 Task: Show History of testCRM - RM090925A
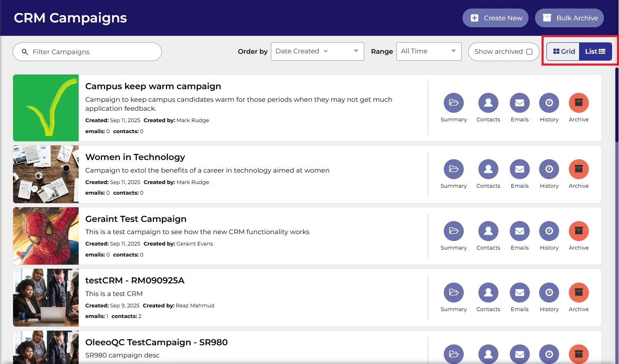(549, 292)
